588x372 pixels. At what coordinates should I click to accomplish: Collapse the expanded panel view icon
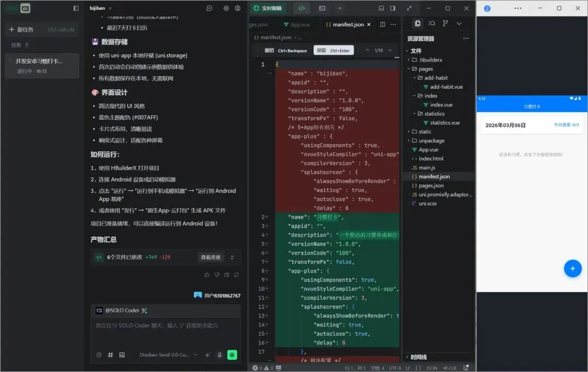coord(409,8)
